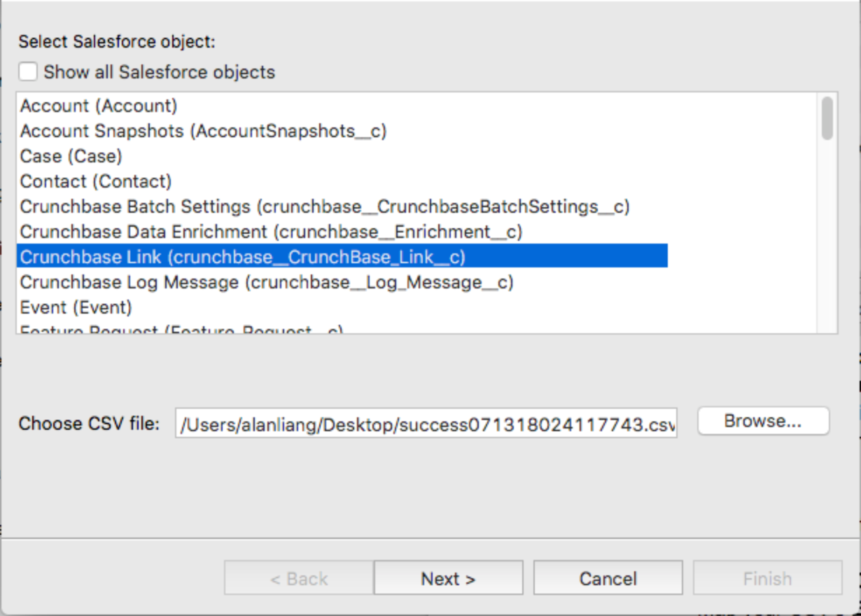Proceed with the Next > button

[x=448, y=578]
